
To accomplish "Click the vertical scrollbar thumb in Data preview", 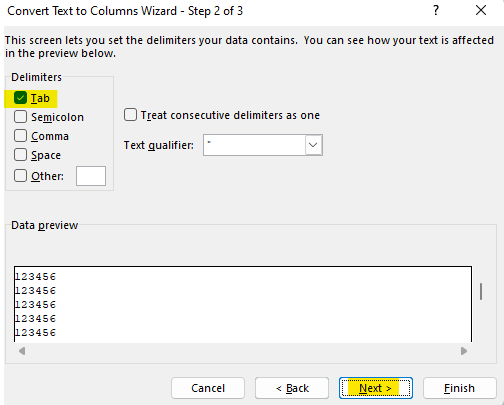I will pos(481,292).
